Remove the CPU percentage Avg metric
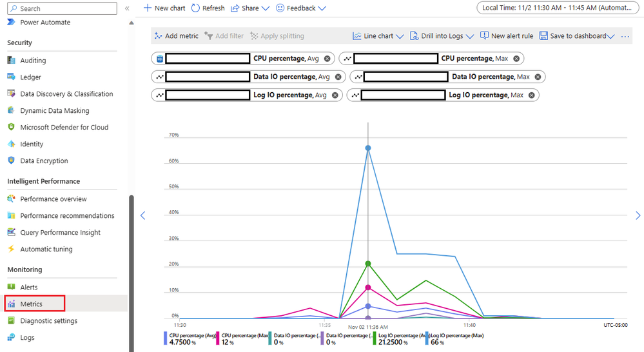The image size is (644, 352). [327, 59]
